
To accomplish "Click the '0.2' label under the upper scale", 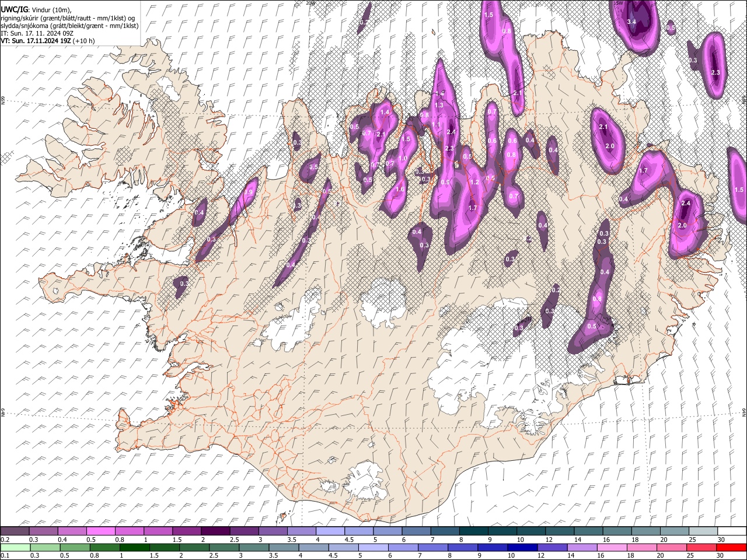I will click(x=5, y=540).
